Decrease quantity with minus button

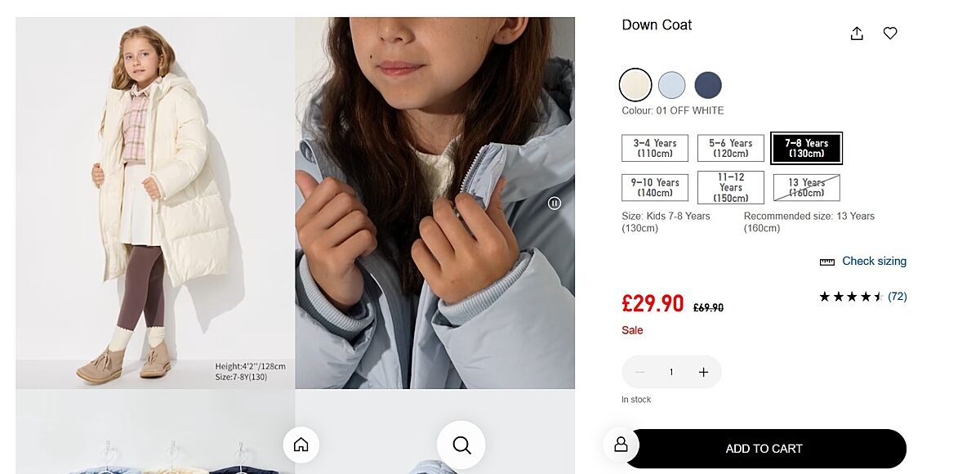coord(639,372)
